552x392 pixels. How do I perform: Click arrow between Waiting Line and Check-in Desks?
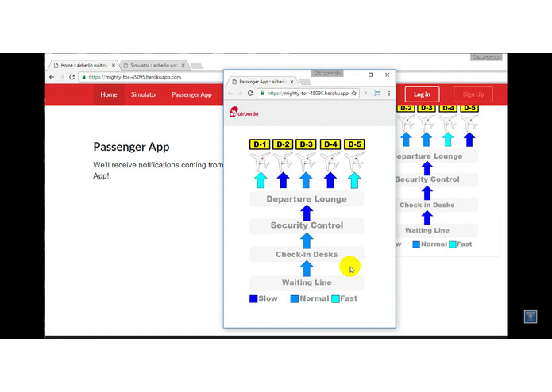point(307,269)
